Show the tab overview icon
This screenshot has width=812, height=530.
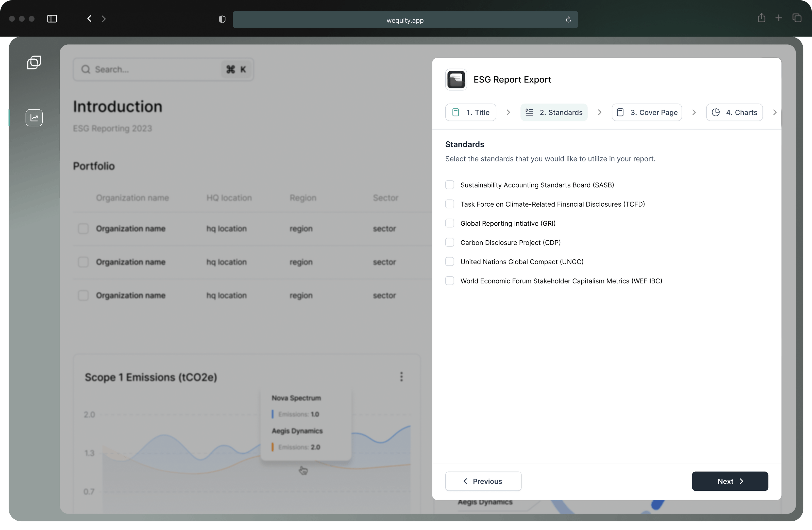tap(797, 18)
